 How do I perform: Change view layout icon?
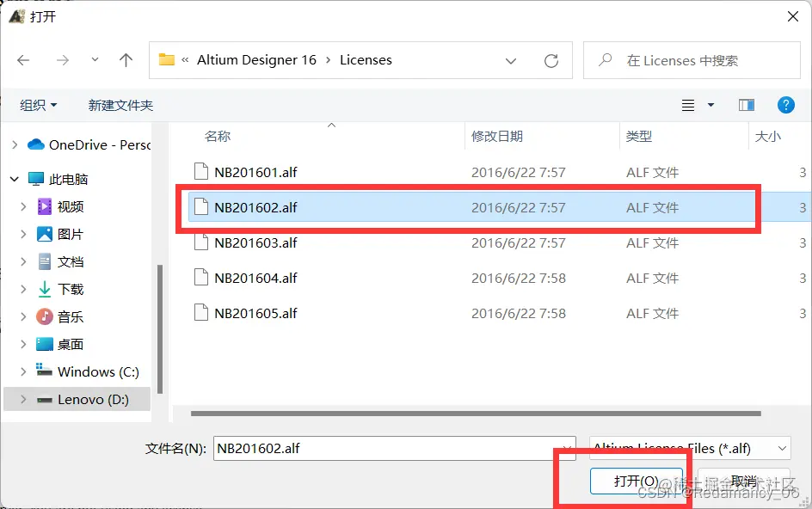688,106
